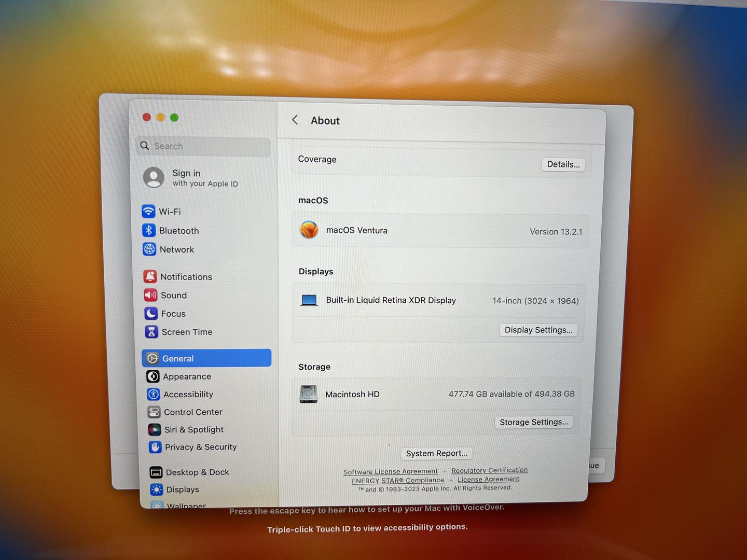
Task: Click the macOS Ventura label
Action: coord(356,230)
